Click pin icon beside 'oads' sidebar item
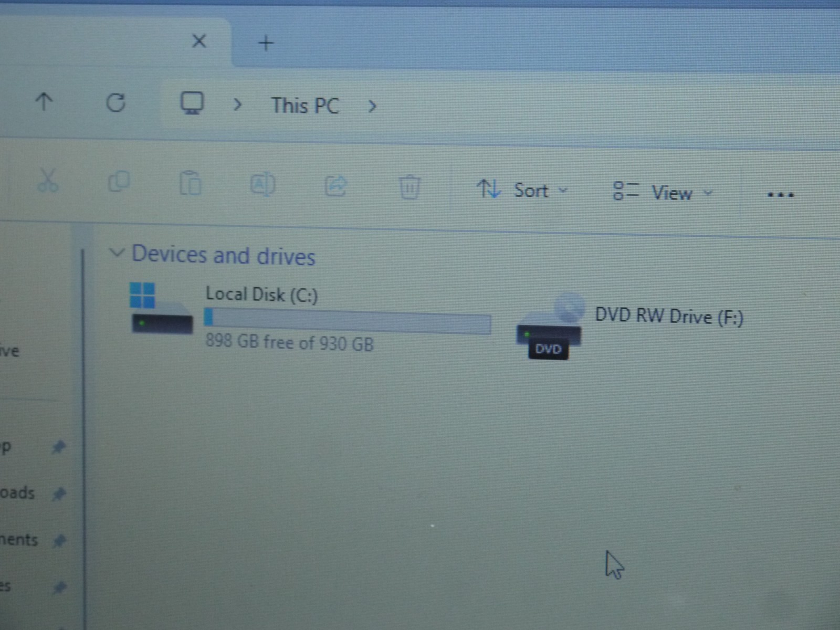840x630 pixels. (59, 493)
